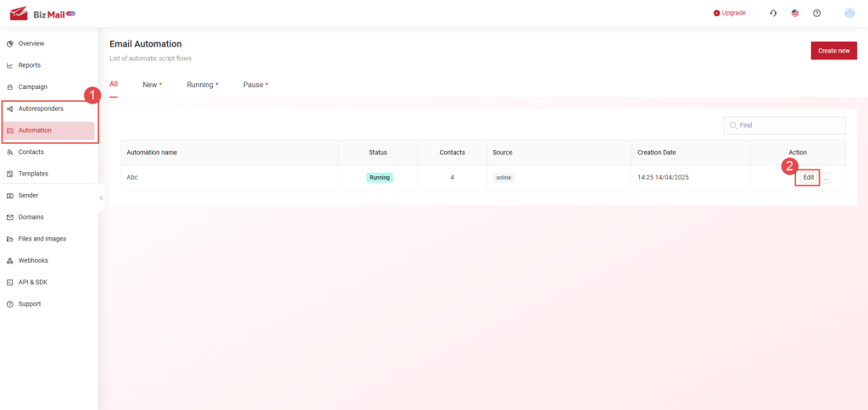
Task: Open Autoresponders in the sidebar
Action: pos(41,108)
